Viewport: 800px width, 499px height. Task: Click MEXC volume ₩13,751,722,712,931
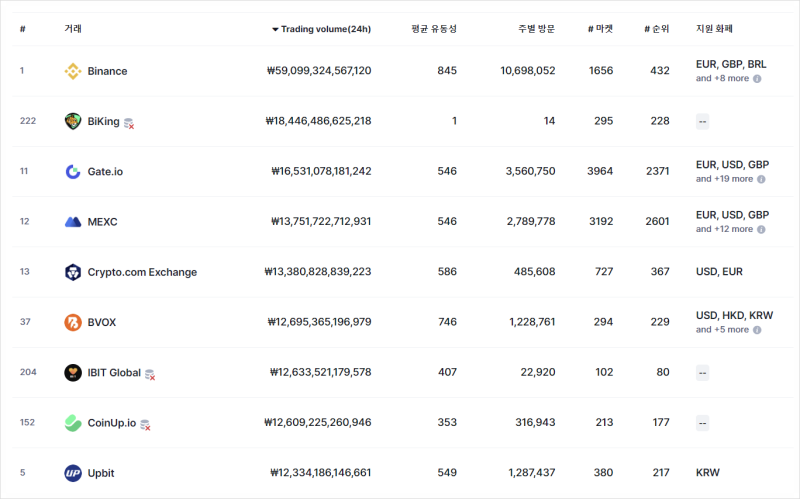click(x=321, y=221)
